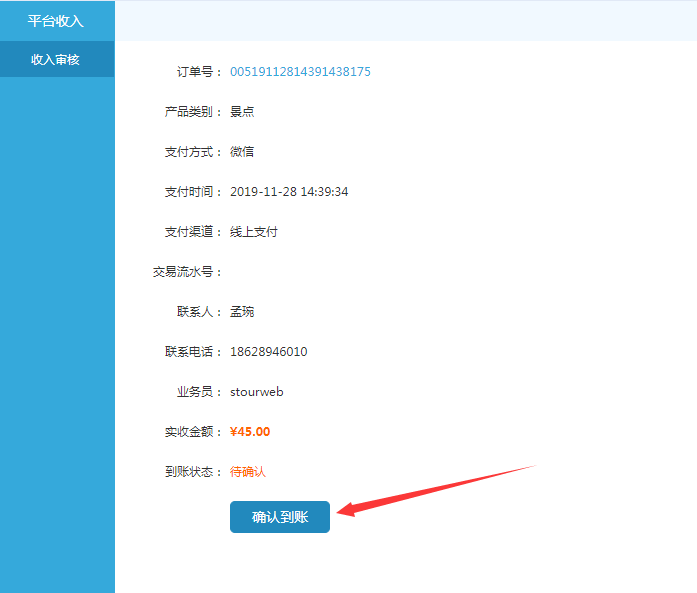Screen dimensions: 697x593
Task: Click the ¥45.00 received amount
Action: tap(250, 432)
